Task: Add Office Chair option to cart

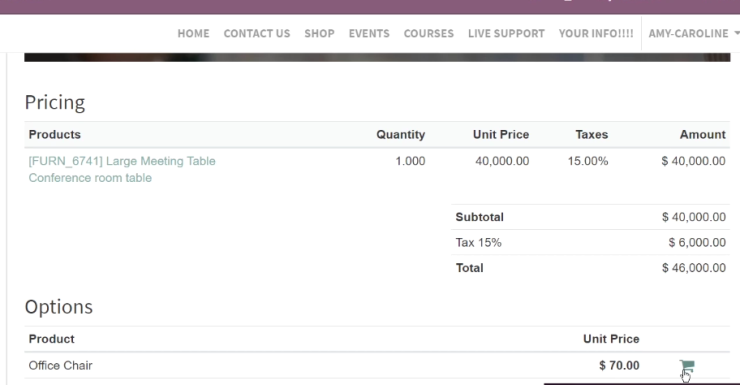Action: (687, 365)
